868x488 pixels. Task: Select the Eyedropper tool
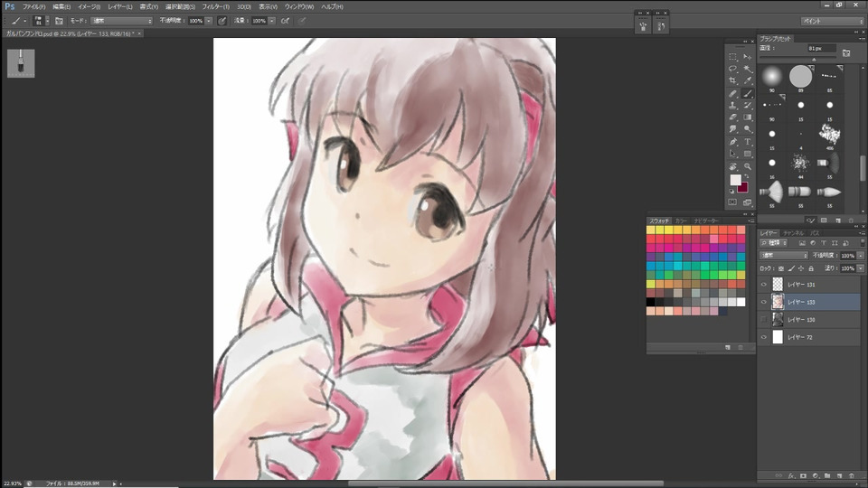point(748,80)
